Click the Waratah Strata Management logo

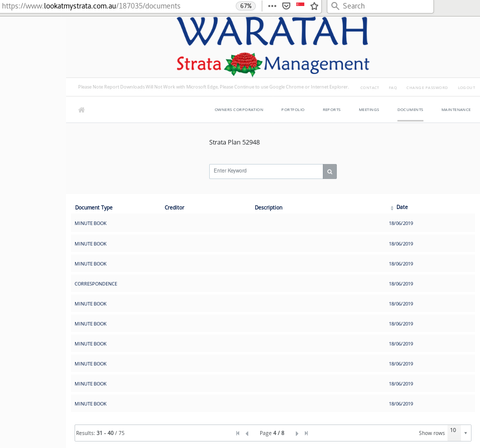click(273, 46)
